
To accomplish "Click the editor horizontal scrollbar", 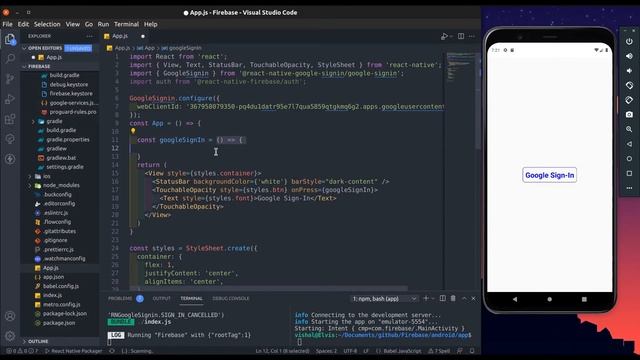I will tap(269, 289).
